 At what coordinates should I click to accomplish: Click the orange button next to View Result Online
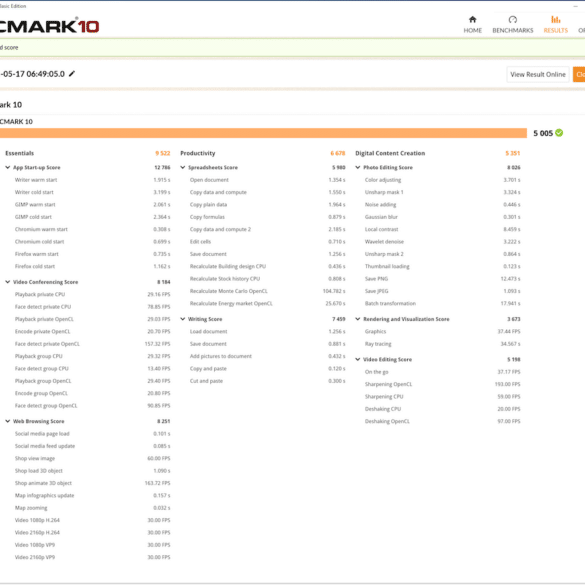click(579, 74)
